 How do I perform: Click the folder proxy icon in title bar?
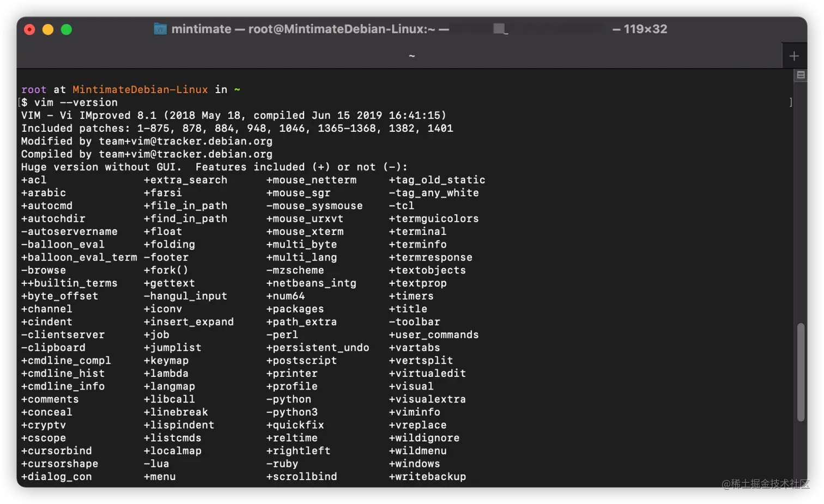[x=160, y=29]
